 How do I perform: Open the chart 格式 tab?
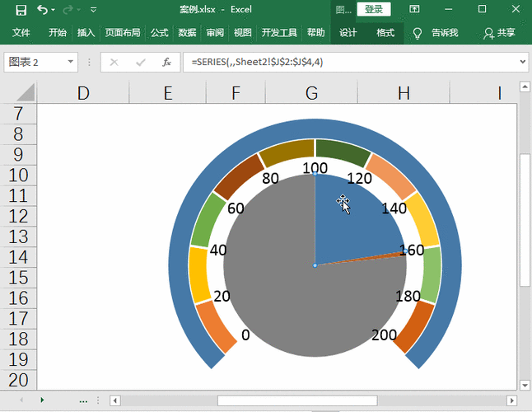point(385,33)
